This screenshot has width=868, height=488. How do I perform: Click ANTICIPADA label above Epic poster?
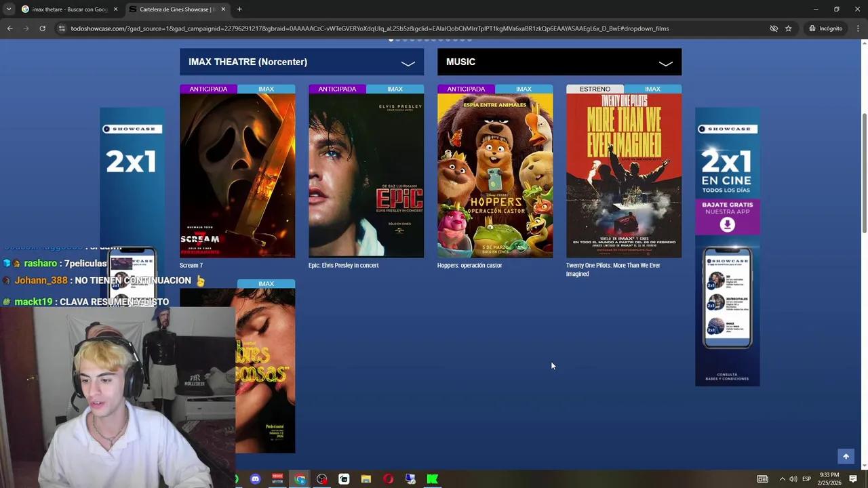(x=337, y=89)
